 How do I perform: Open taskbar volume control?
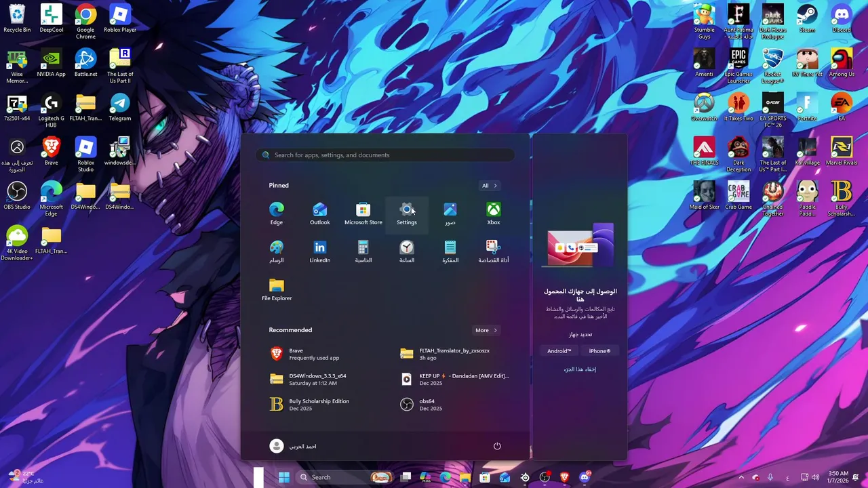(x=815, y=477)
